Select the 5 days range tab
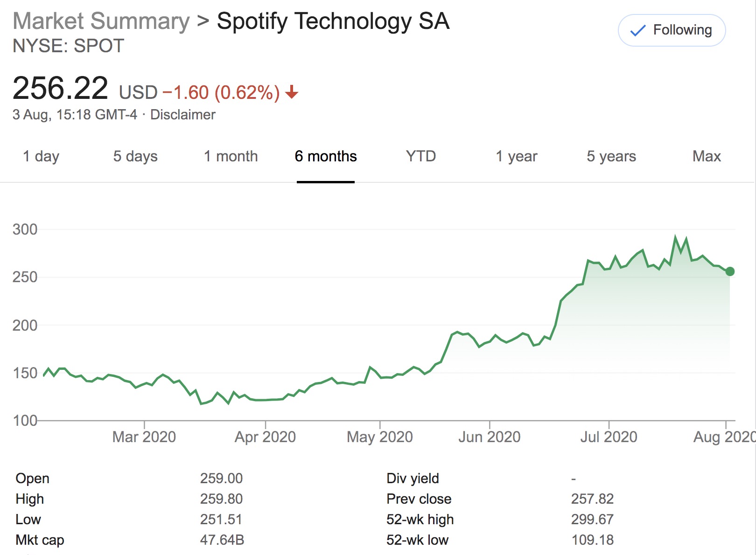756x555 pixels. pos(135,156)
